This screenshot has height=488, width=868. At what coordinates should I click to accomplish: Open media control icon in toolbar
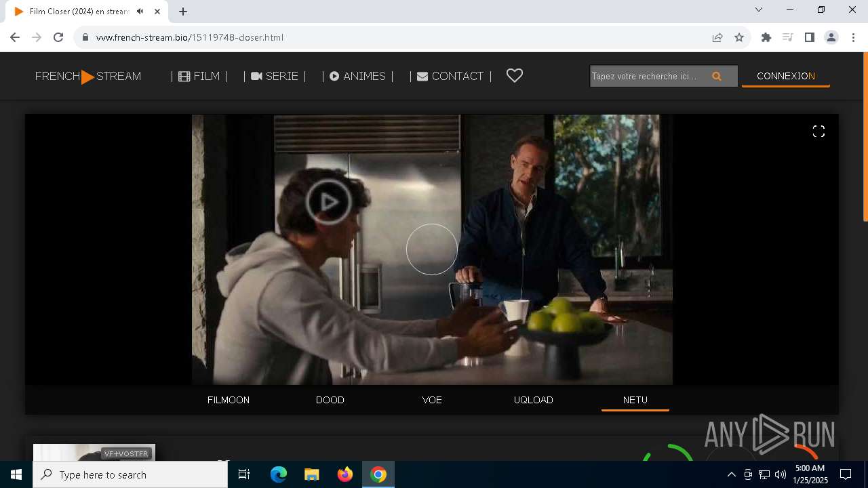pos(787,37)
